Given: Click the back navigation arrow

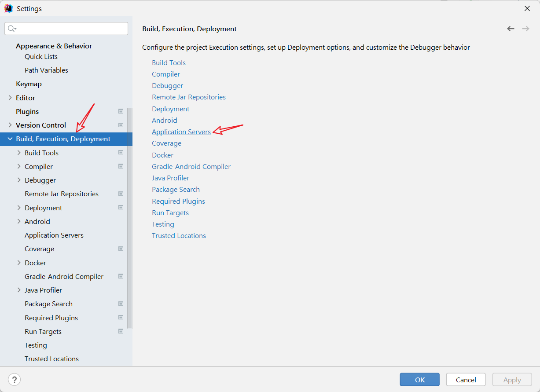Looking at the screenshot, I should [x=511, y=29].
